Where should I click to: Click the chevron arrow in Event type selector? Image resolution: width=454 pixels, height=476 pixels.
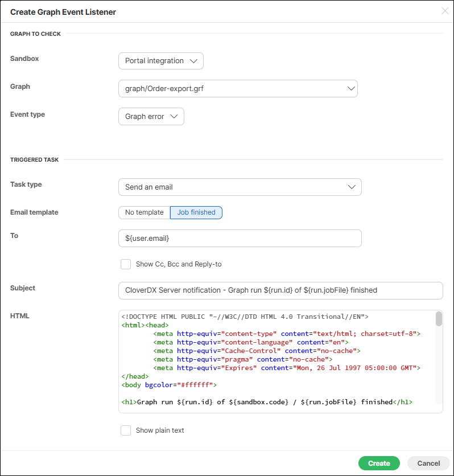(x=174, y=117)
